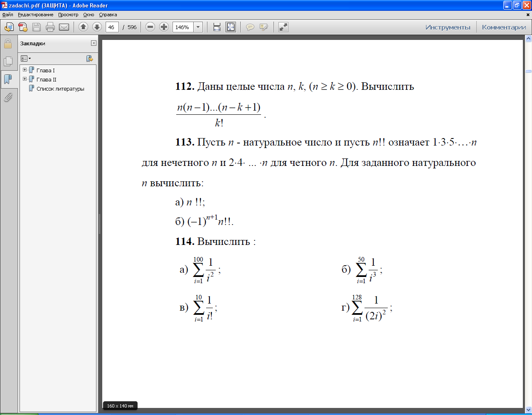Viewport: 532px width, 415px height.
Task: Open the attachments paperclip panel
Action: point(8,97)
